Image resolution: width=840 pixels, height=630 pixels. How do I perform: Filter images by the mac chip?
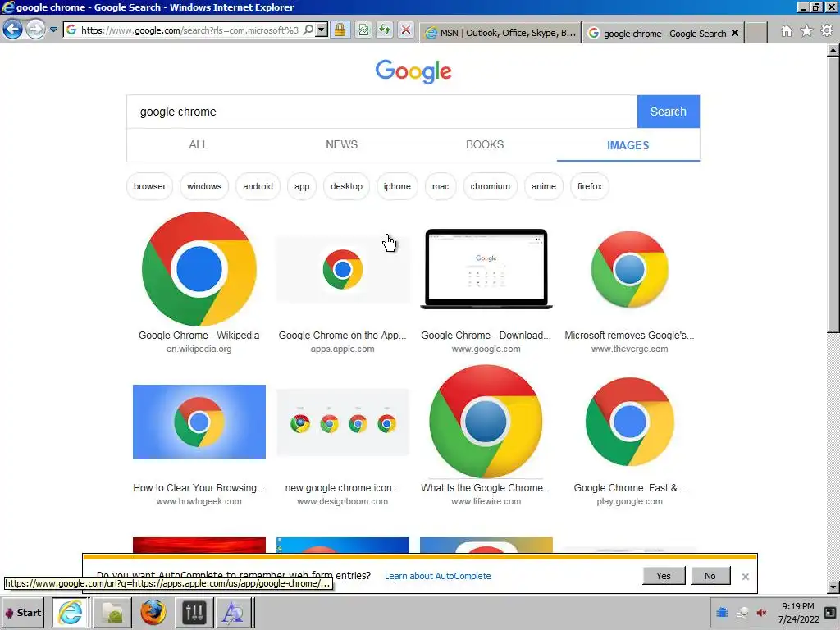tap(441, 186)
